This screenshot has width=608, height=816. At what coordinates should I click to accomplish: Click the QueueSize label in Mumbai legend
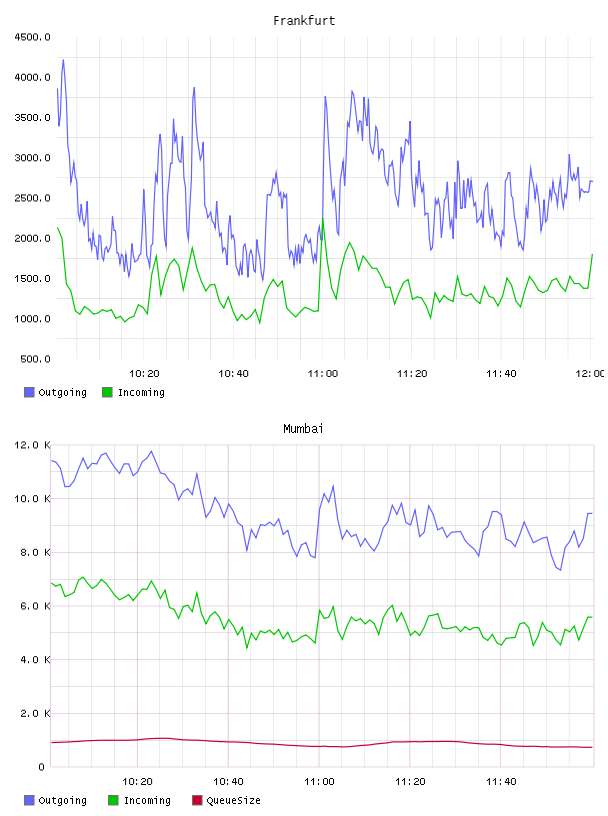pyautogui.click(x=233, y=801)
